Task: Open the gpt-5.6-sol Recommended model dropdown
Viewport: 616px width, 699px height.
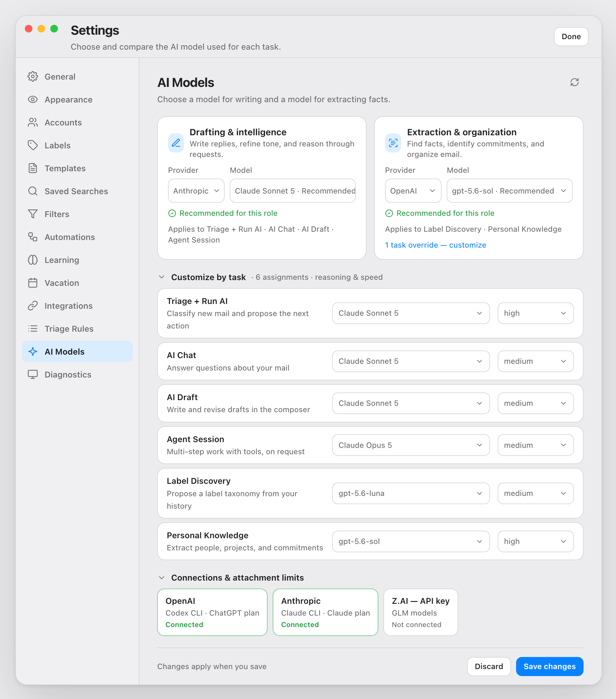Action: click(509, 191)
